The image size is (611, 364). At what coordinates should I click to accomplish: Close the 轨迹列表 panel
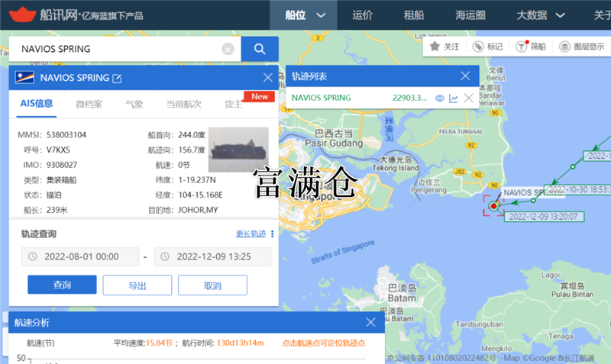pos(465,76)
